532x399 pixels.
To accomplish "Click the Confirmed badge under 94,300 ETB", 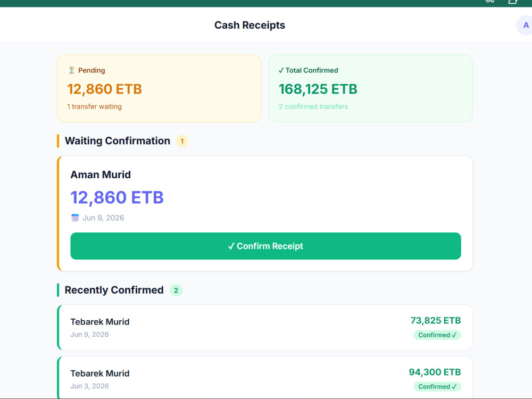I will (x=437, y=386).
